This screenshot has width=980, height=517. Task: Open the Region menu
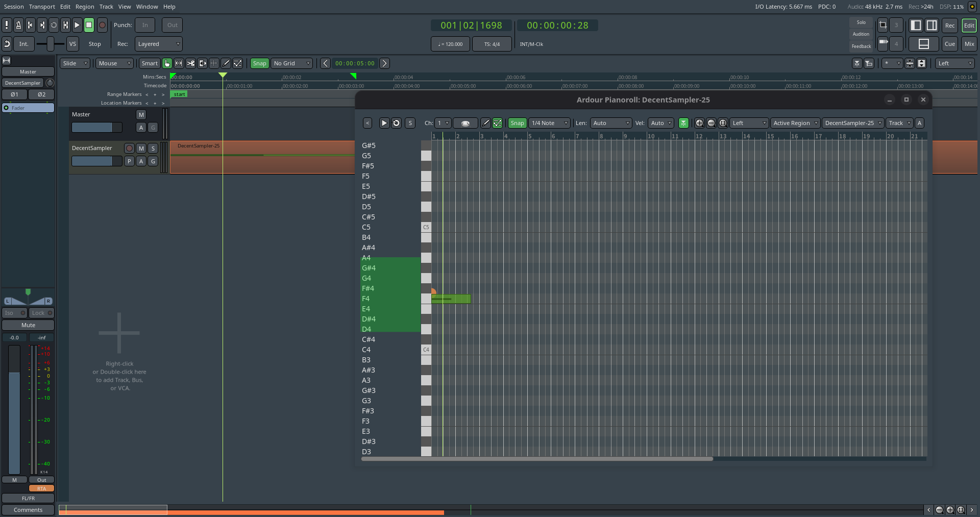tap(85, 7)
